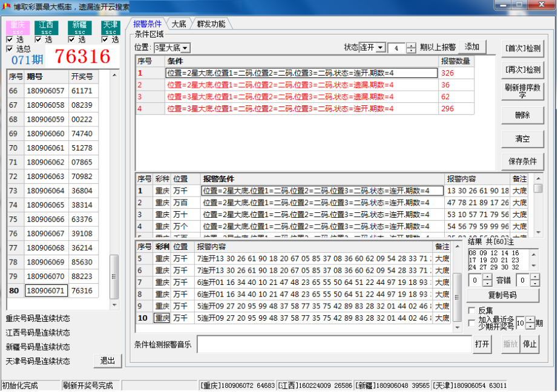This screenshot has height=392, width=558.
Task: Click the up arrow of the 容错 right stepper
Action: 535,276
